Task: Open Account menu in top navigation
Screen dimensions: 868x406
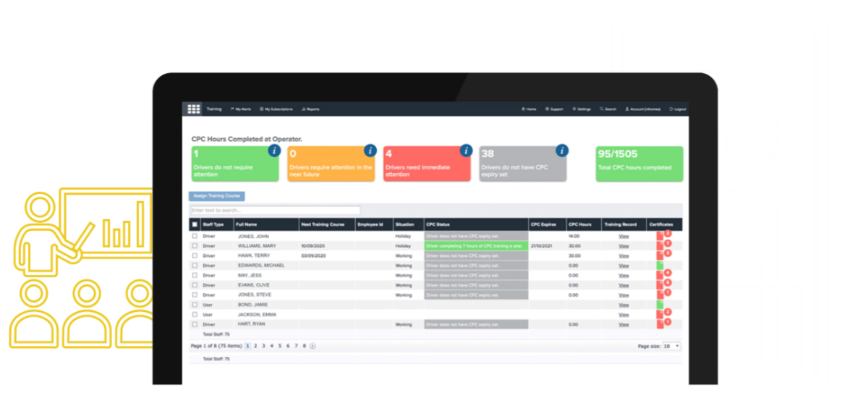Action: [x=643, y=109]
